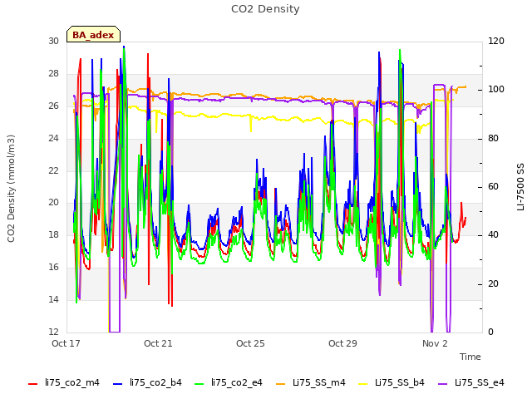Click left axis value 16
This screenshot has width=532, height=399.
pyautogui.click(x=53, y=268)
